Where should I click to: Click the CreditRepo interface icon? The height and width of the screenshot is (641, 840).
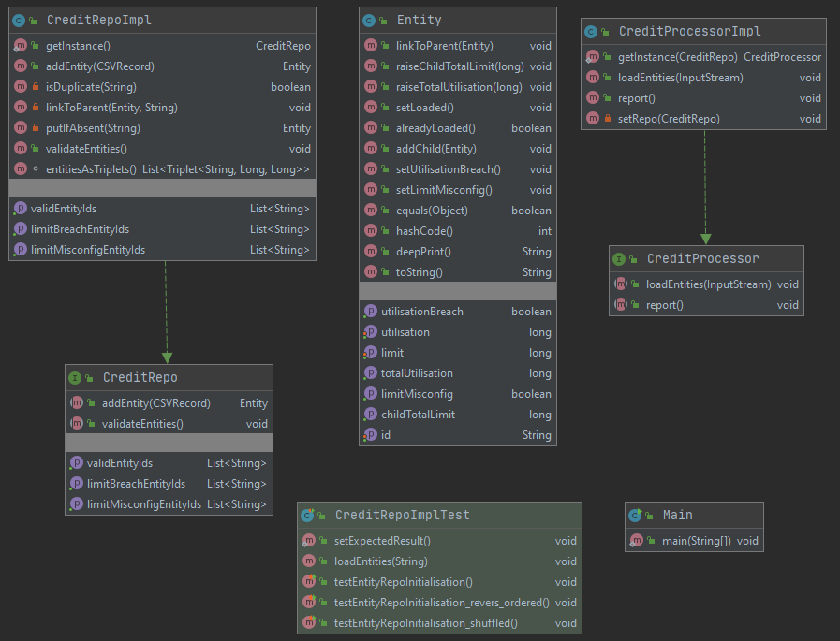click(x=75, y=378)
